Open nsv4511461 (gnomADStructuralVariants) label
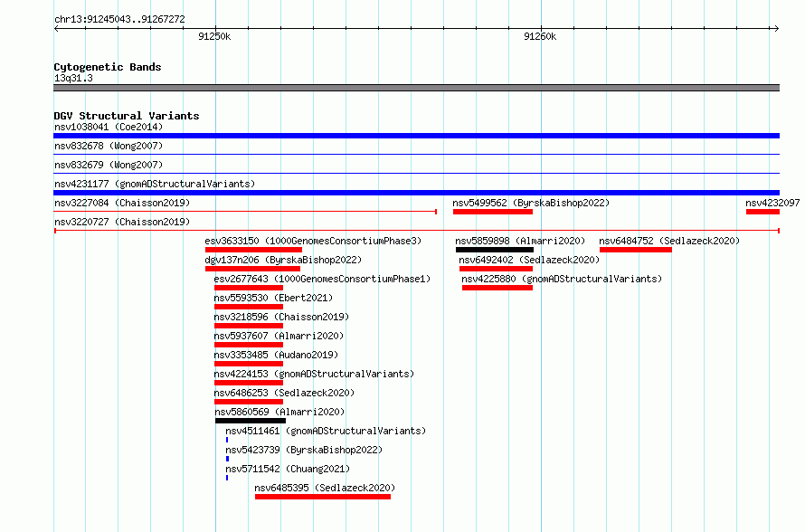Screen dimensions: 805x532 coord(326,431)
